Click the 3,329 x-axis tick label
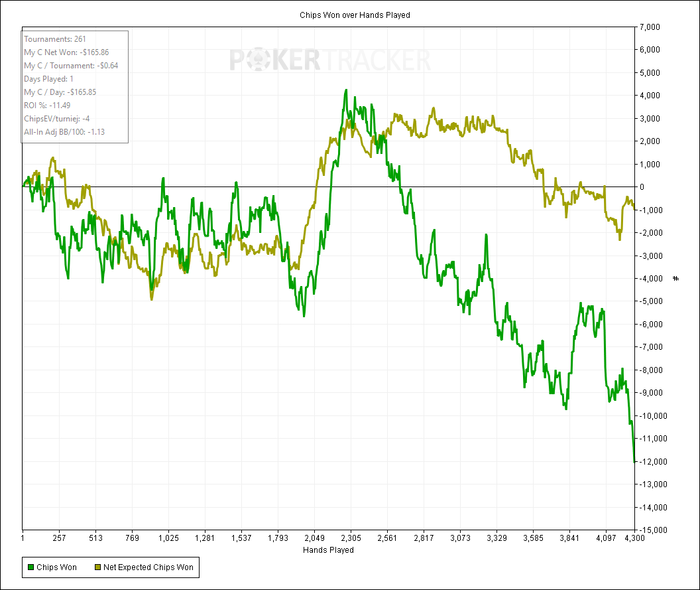 [496, 538]
